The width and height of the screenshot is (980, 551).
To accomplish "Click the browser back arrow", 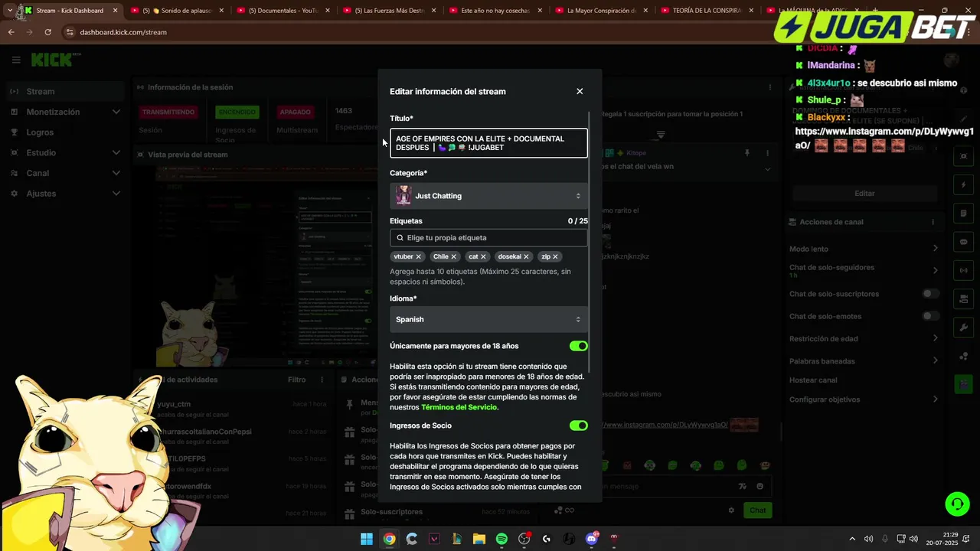I will (x=11, y=32).
